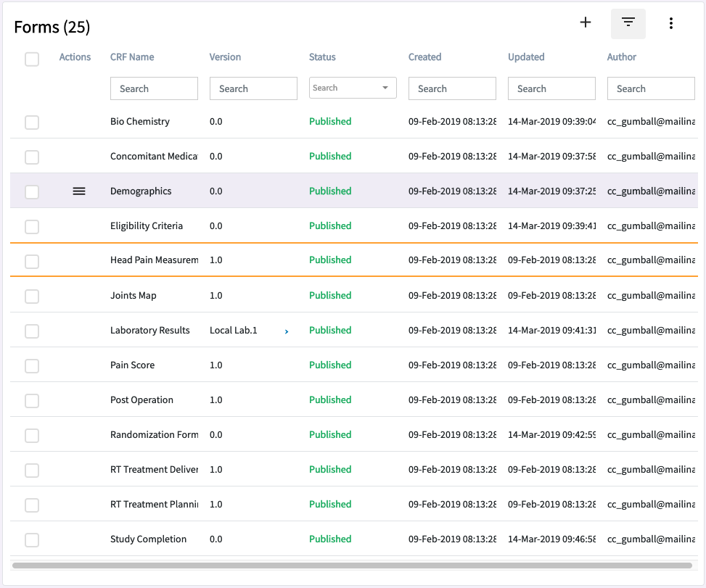The width and height of the screenshot is (706, 588).
Task: Check the select-all checkbox in header
Action: point(32,59)
